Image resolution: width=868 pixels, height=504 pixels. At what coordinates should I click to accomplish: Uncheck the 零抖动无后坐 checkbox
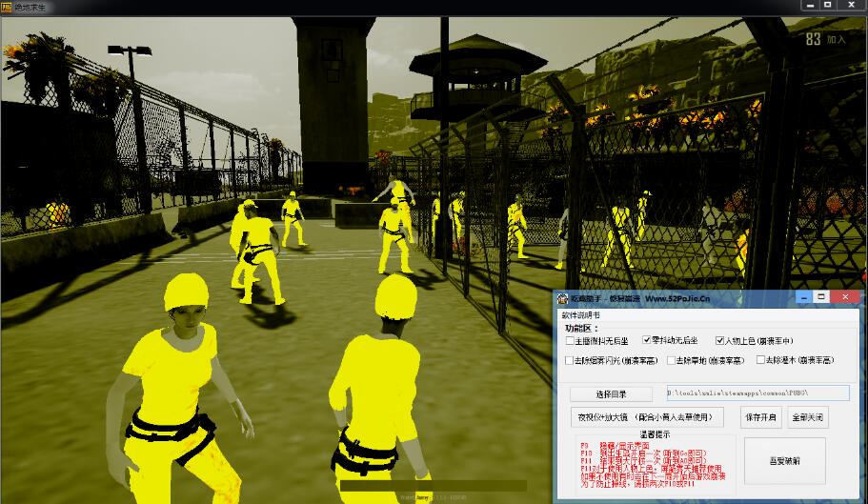(647, 340)
